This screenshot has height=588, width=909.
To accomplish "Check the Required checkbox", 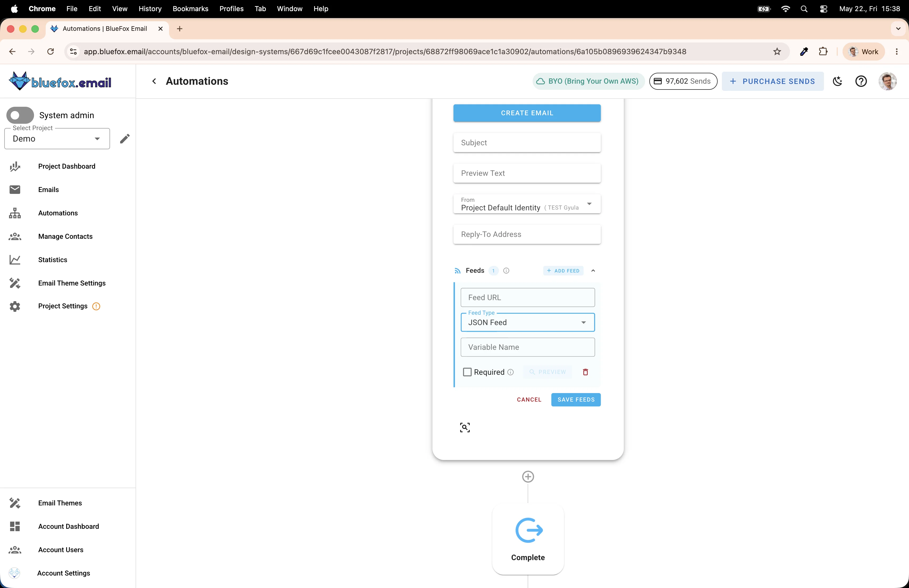I will point(467,372).
